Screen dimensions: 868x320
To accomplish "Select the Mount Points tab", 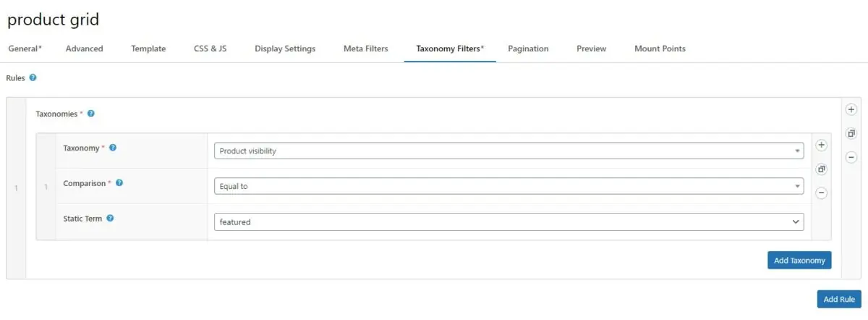I will point(660,49).
